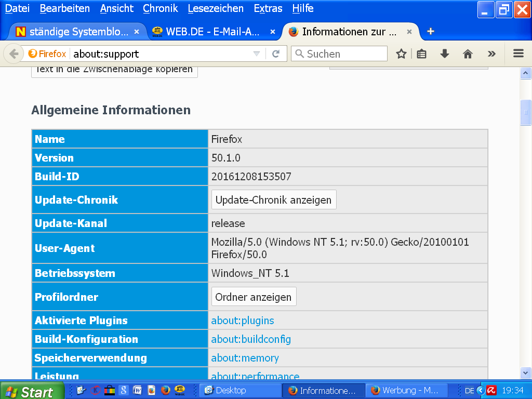Click the scrollbar down arrow
532x399 pixels.
click(x=526, y=373)
